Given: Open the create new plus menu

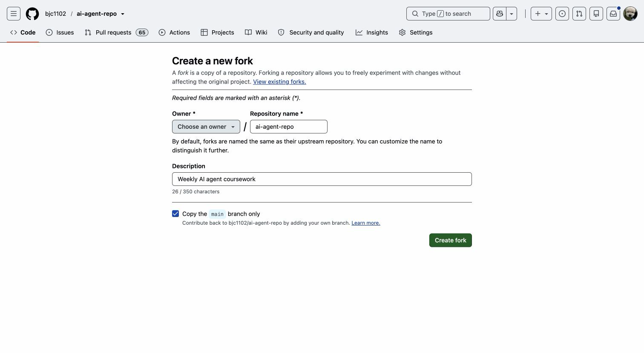Looking at the screenshot, I should click(x=541, y=14).
